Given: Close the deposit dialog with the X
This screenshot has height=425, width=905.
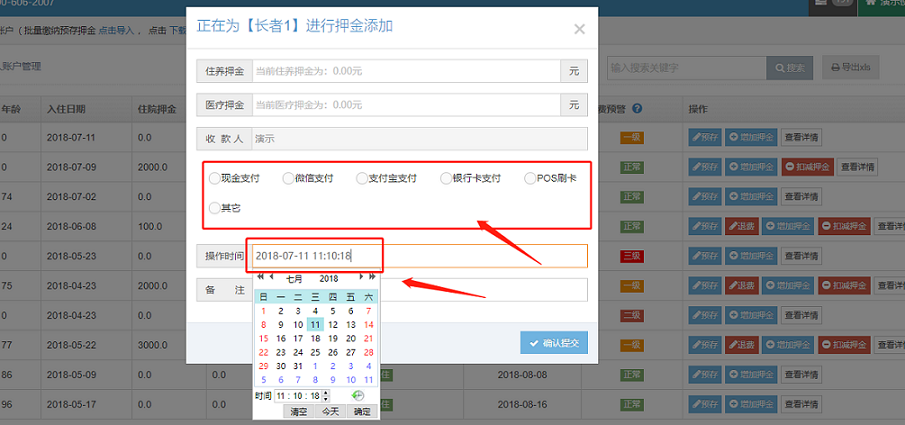Looking at the screenshot, I should [x=579, y=30].
